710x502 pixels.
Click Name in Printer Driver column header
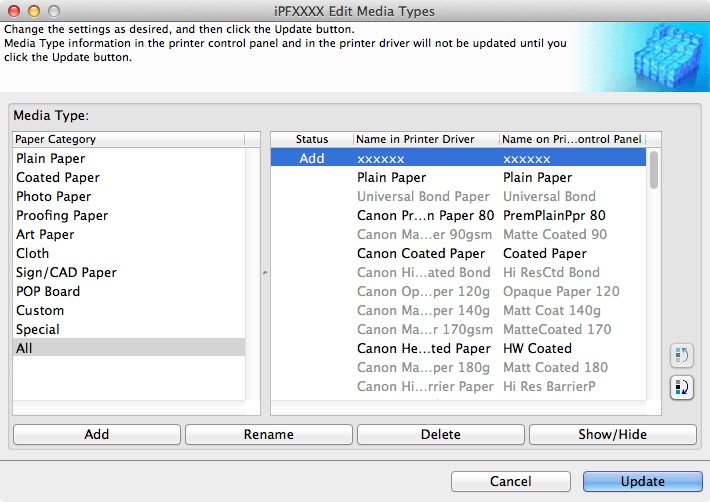[x=426, y=139]
